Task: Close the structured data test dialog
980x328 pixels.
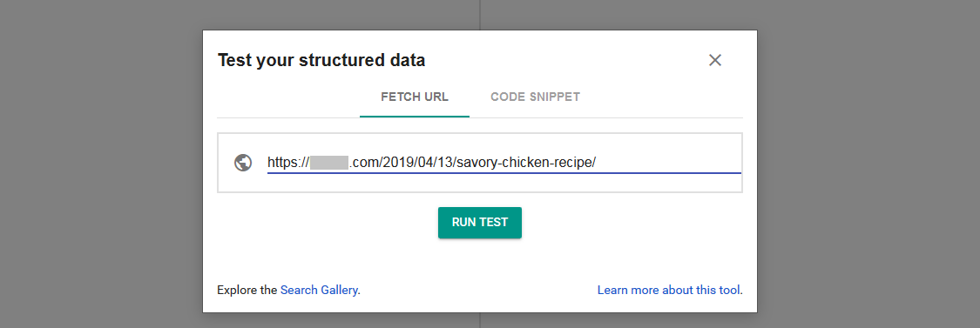Action: 715,60
